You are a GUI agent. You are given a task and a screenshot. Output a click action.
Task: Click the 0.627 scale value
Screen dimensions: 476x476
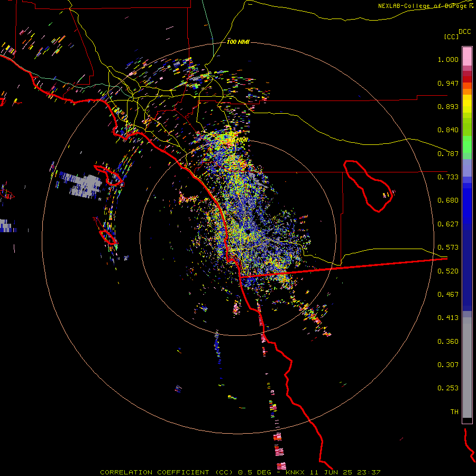pyautogui.click(x=448, y=224)
